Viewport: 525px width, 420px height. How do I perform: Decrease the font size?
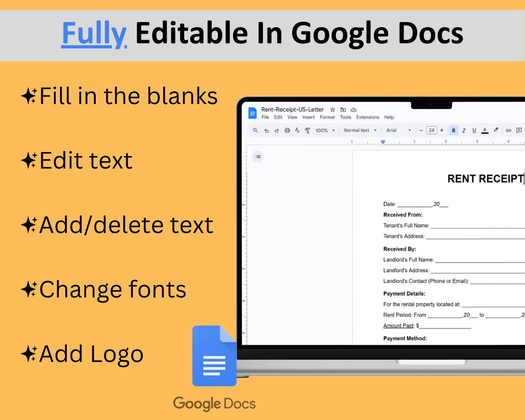click(x=421, y=130)
